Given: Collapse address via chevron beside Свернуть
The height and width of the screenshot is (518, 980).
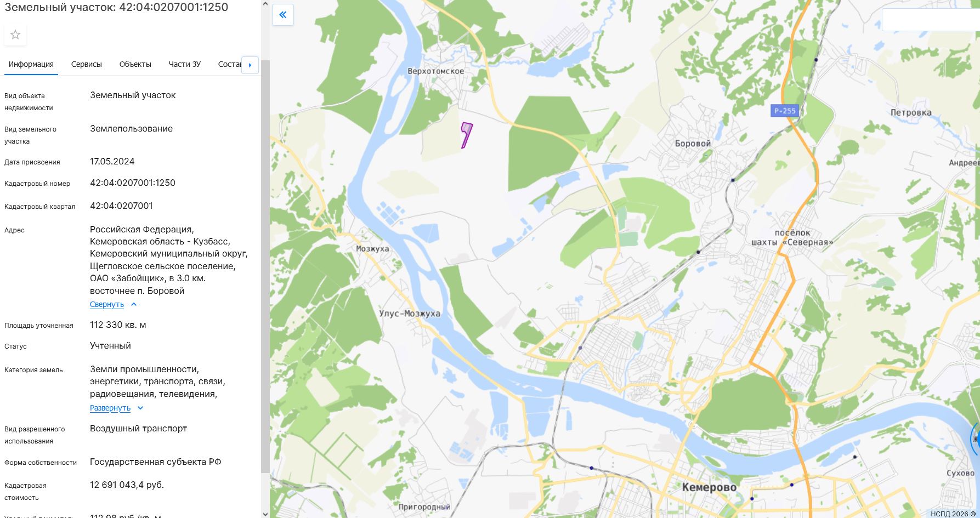Looking at the screenshot, I should pyautogui.click(x=134, y=304).
